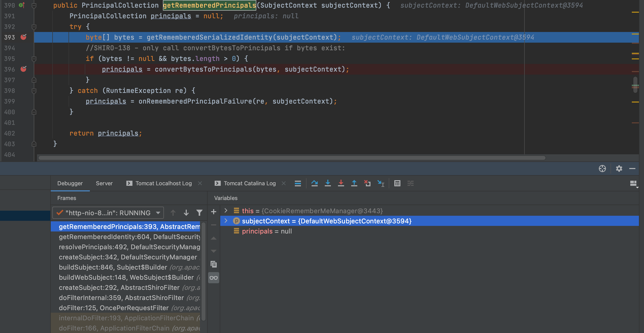Screen dimensions: 644x333
Task: Click the Run to Cursor icon
Action: point(381,183)
